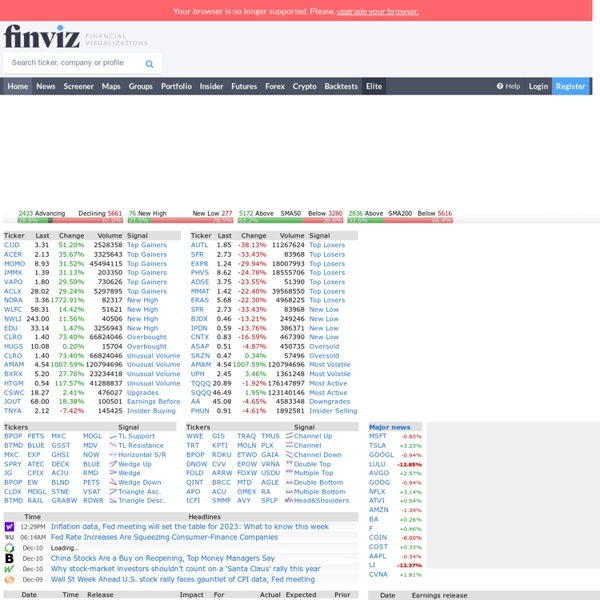
Task: Click the TL Resistance pattern icon
Action: tap(112, 445)
